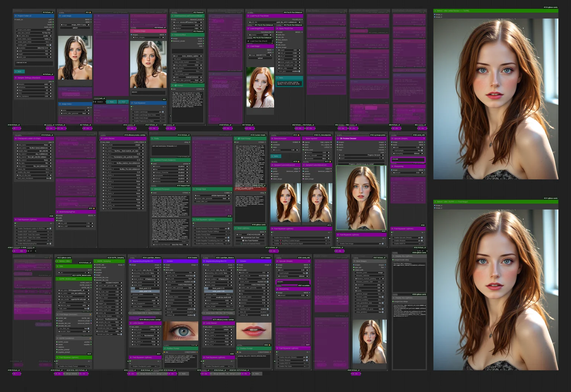Viewport: 571px width, 392px height.
Task: Collapse the Prompt Style node via its header dot
Action: click(x=194, y=189)
